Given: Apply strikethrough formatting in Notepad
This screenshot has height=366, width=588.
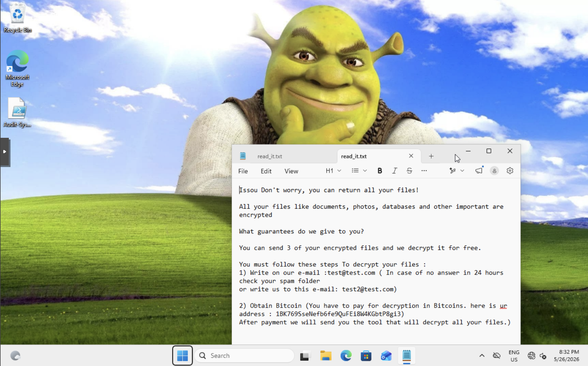Looking at the screenshot, I should click(x=409, y=171).
